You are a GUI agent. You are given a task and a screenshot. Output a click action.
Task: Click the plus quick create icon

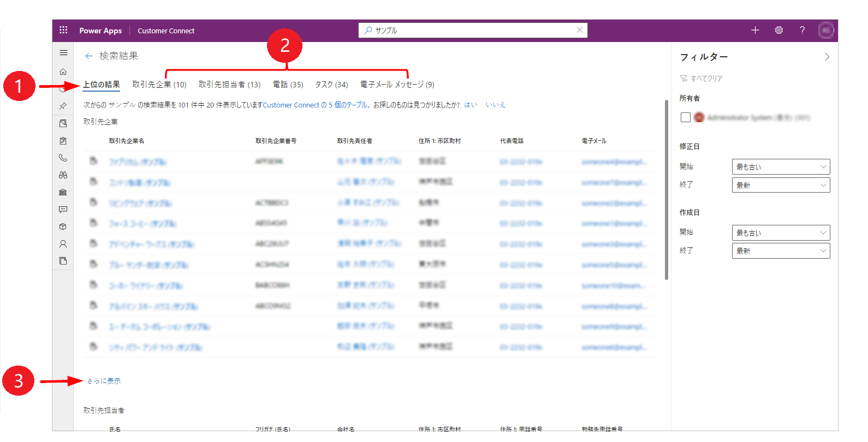coord(755,30)
